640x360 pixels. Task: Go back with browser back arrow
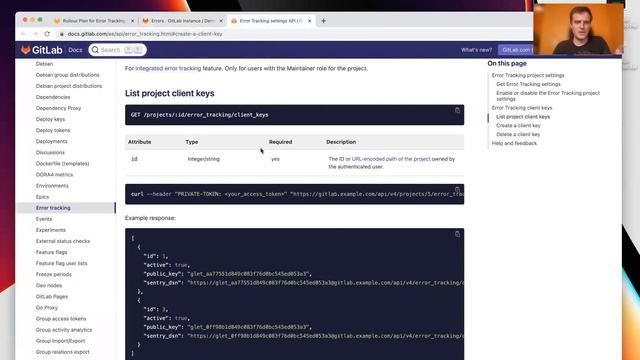[x=23, y=34]
